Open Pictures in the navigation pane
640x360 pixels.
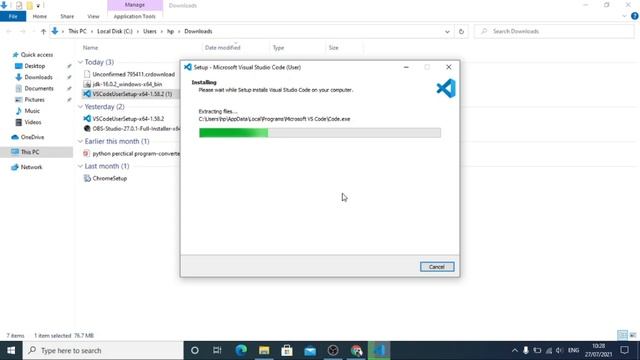pyautogui.click(x=29, y=100)
